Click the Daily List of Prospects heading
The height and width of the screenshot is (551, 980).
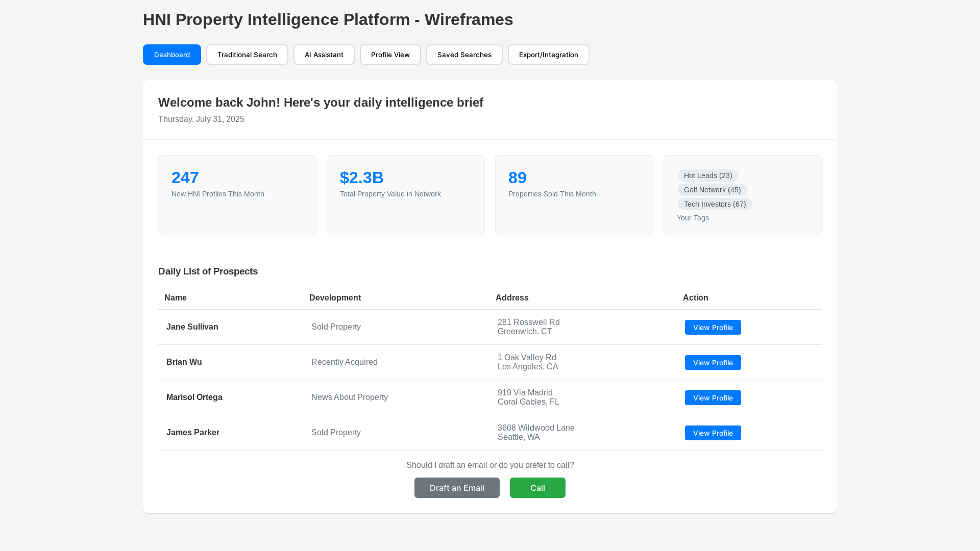pyautogui.click(x=208, y=271)
